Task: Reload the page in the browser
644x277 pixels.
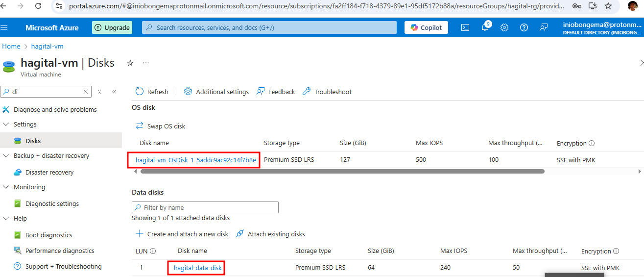Action: [38, 6]
